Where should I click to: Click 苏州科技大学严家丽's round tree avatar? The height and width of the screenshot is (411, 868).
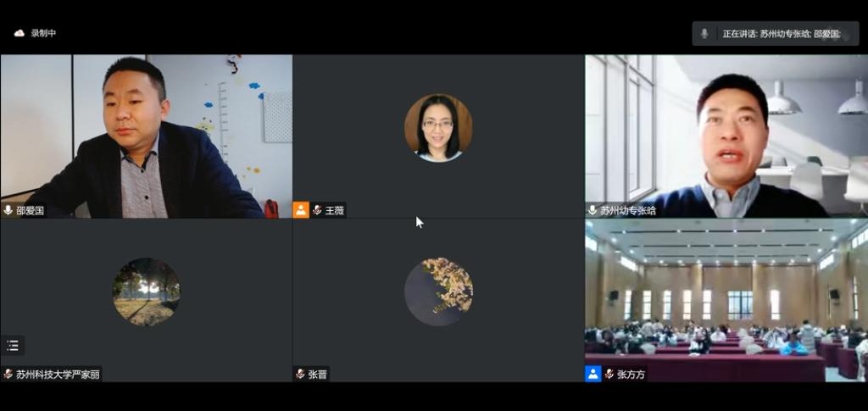[146, 292]
